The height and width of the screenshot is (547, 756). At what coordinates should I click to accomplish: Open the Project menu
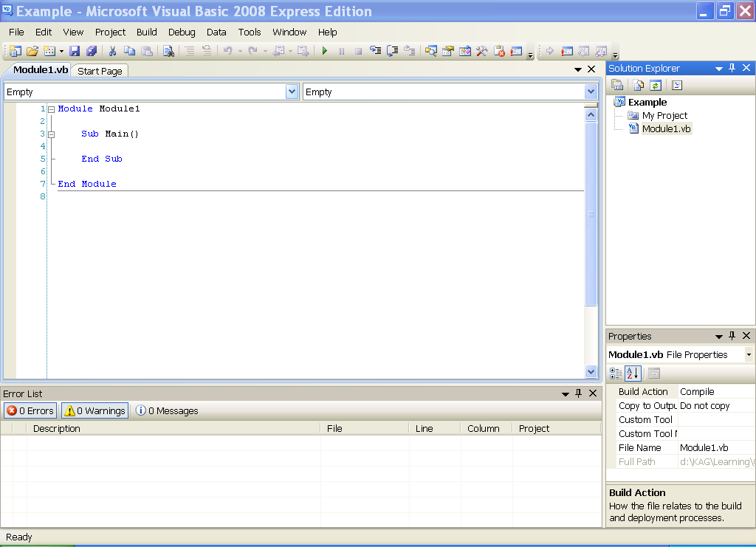[111, 32]
